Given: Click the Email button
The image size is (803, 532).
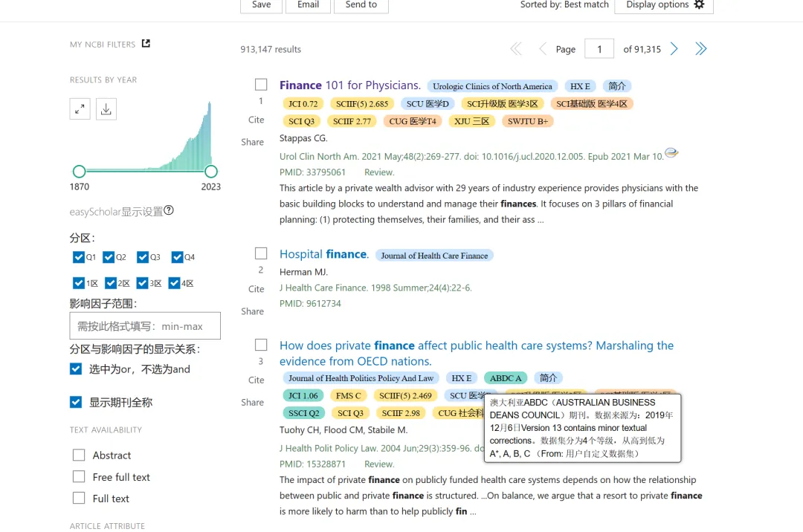Looking at the screenshot, I should pyautogui.click(x=308, y=5).
